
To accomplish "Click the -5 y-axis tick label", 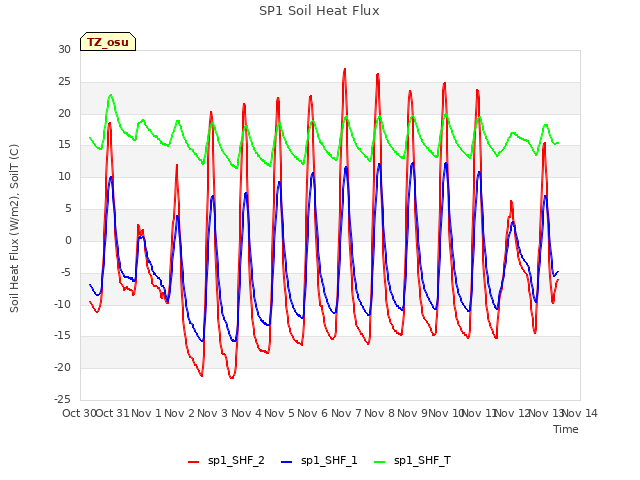I will pyautogui.click(x=66, y=272).
